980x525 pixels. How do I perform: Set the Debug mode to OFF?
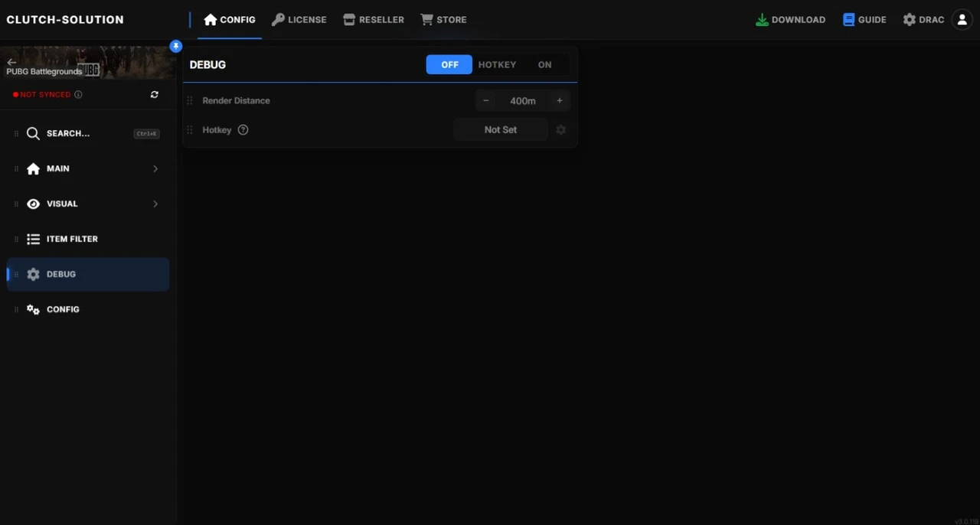pos(449,65)
